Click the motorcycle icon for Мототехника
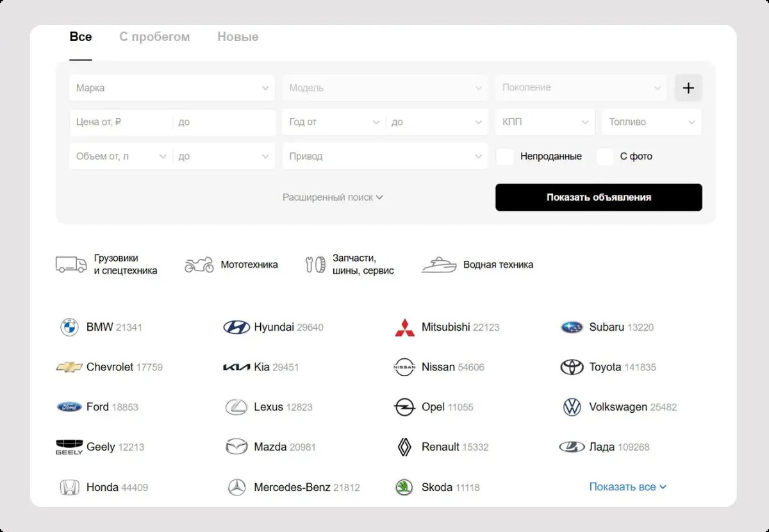 coord(199,265)
